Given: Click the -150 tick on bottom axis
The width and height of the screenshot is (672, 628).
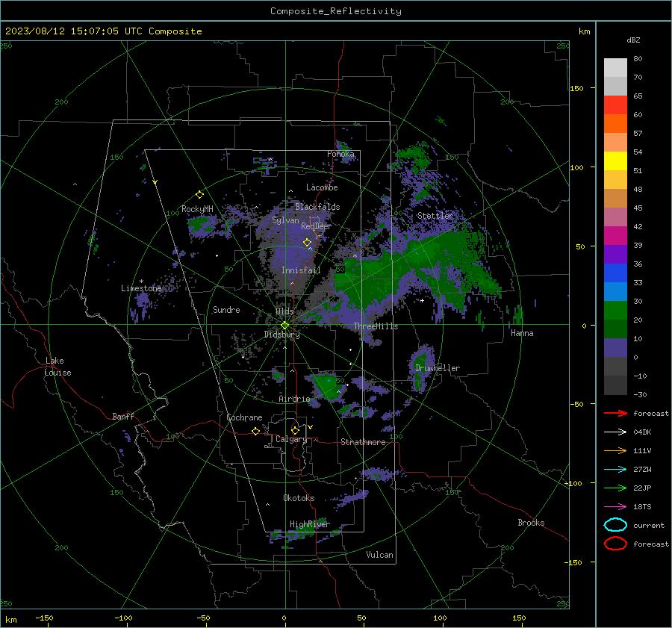Looking at the screenshot, I should 44,618.
